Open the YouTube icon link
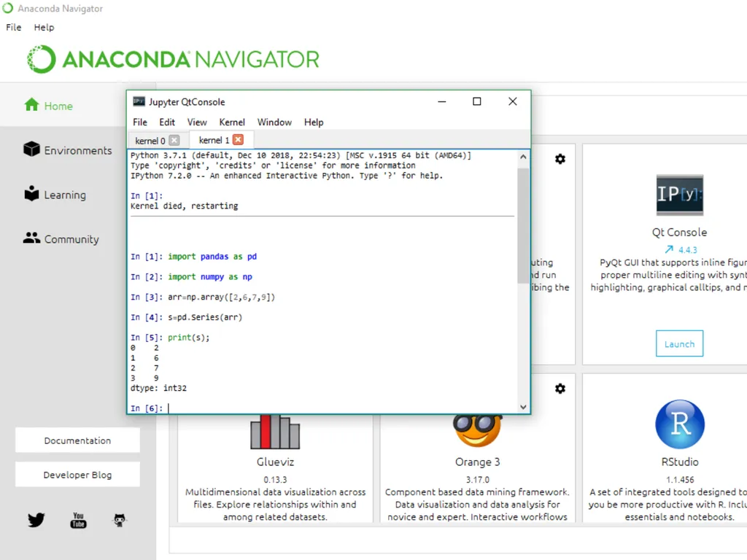This screenshot has height=560, width=747. pos(78,520)
